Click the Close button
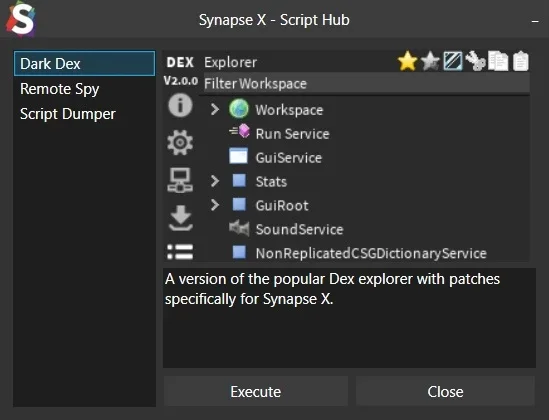 (x=445, y=391)
